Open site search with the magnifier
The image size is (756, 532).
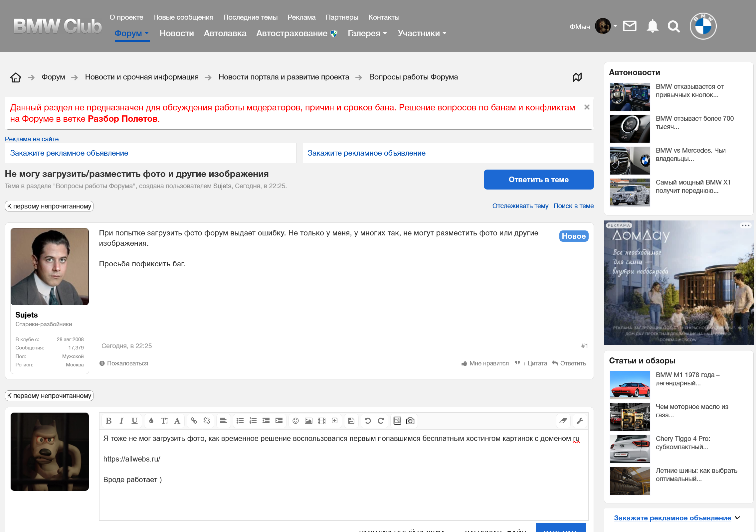pyautogui.click(x=674, y=26)
